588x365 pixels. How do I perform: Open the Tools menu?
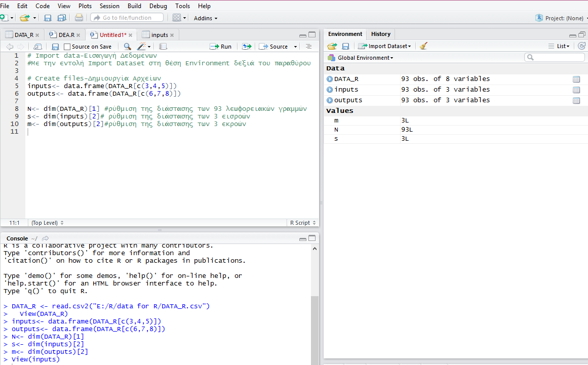(183, 6)
